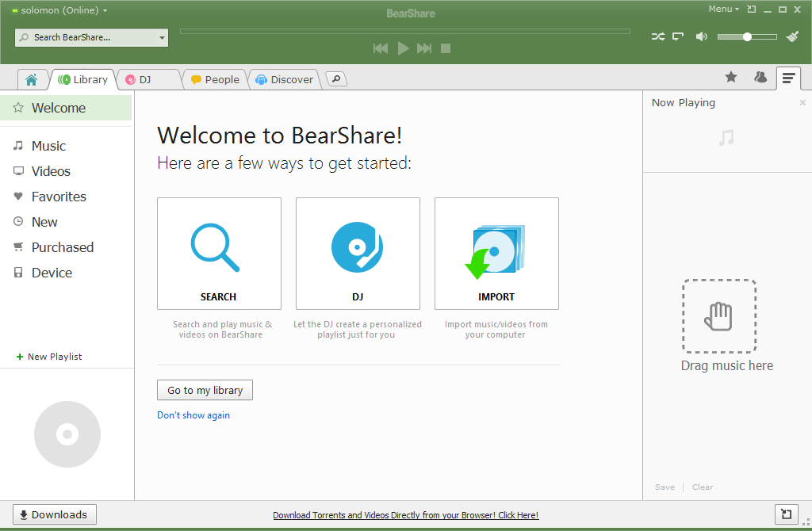
Task: Click the SEARCH magnifier tile
Action: pyautogui.click(x=219, y=254)
